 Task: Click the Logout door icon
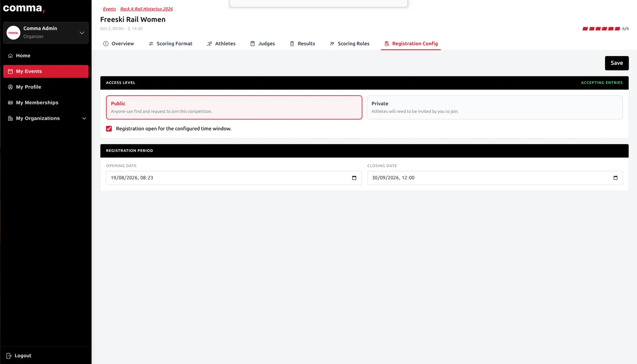(9, 356)
